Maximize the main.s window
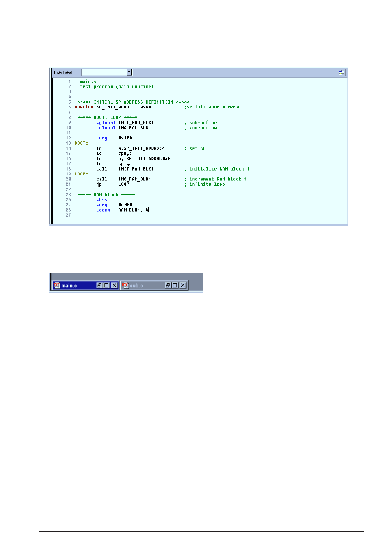 point(106,286)
